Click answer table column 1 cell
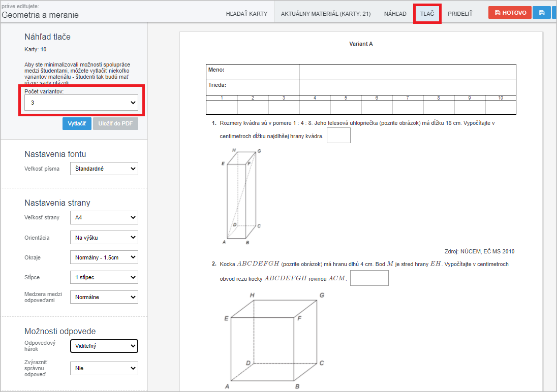This screenshot has width=557, height=392. 222,108
